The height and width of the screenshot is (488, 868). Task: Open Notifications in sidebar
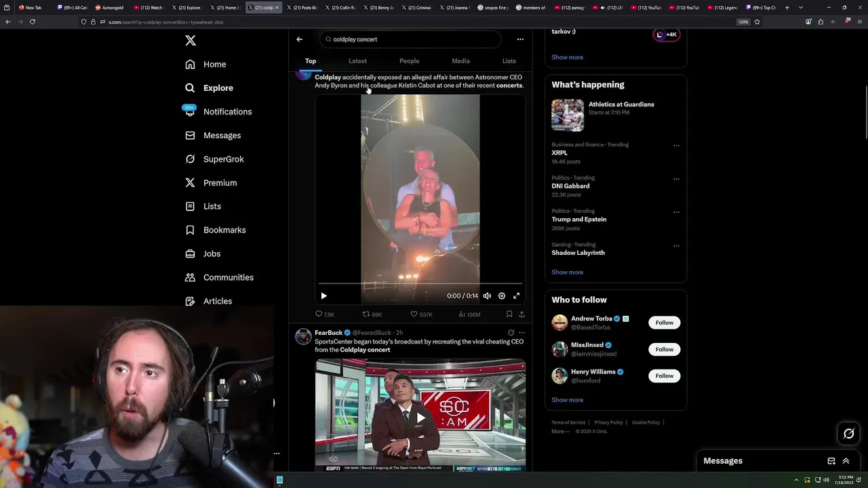(218, 112)
